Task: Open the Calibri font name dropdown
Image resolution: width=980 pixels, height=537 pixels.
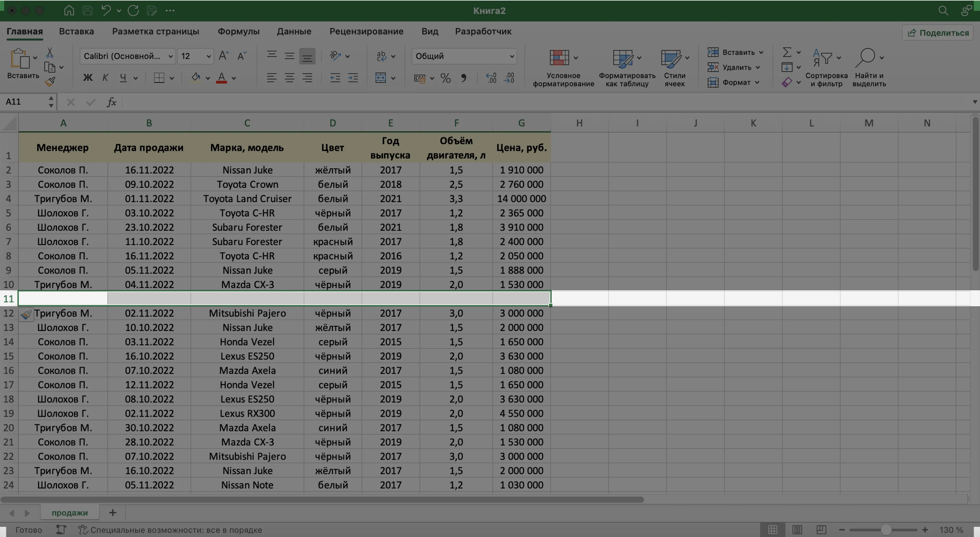Action: coord(171,56)
